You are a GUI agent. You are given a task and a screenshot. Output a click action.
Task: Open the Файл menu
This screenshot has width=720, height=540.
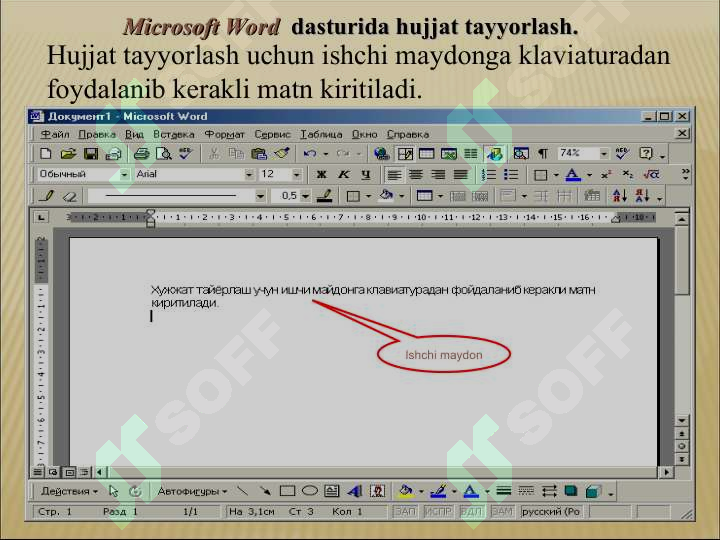click(x=55, y=135)
